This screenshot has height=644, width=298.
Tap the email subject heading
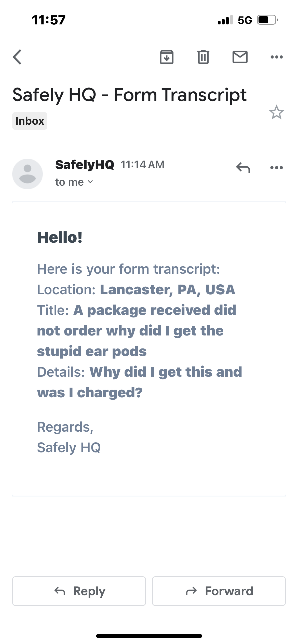coord(129,95)
